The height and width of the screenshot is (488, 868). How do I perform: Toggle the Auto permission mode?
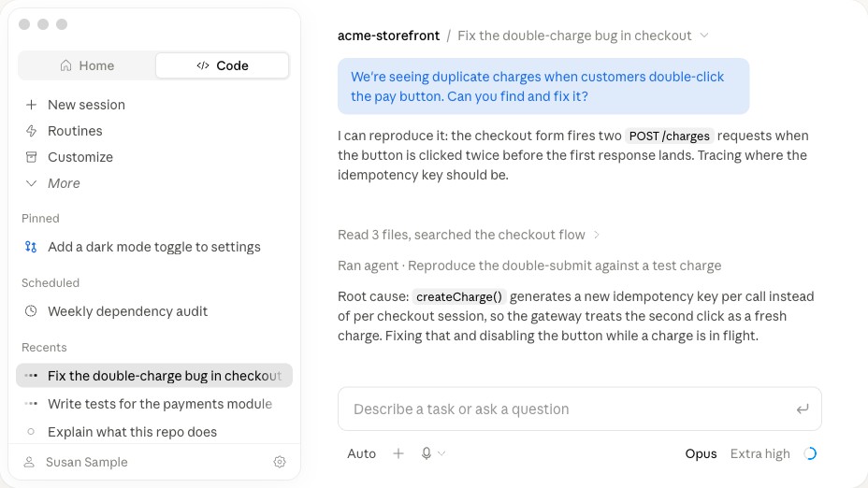[361, 453]
